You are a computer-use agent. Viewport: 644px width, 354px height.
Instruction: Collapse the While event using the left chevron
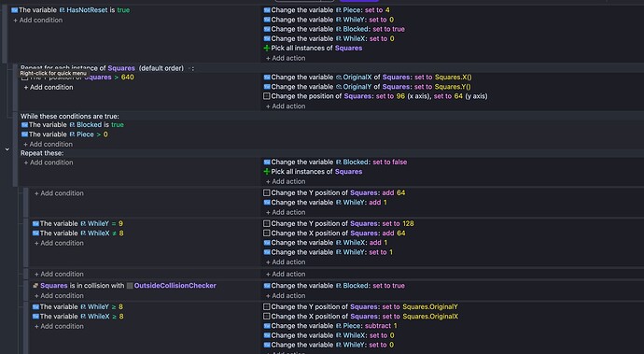click(x=7, y=149)
